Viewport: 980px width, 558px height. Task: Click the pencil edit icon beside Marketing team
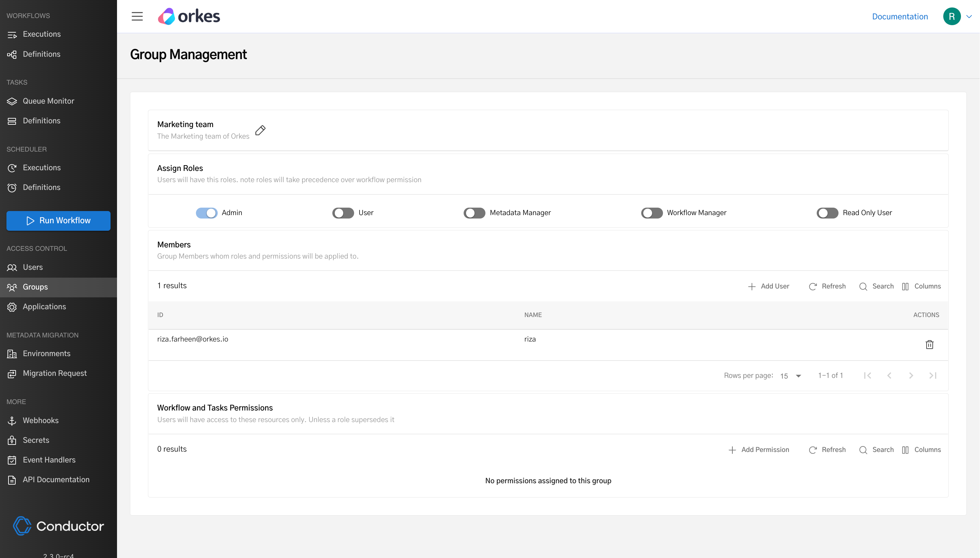point(261,130)
